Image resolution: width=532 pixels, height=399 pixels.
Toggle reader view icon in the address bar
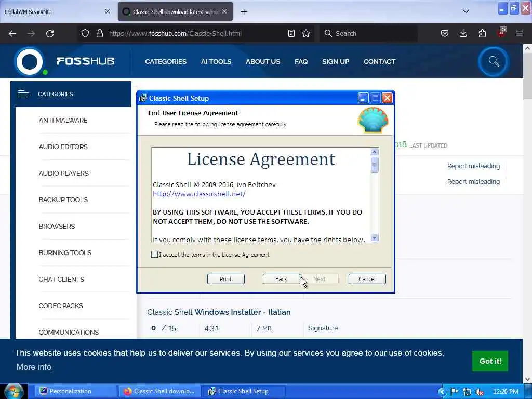click(291, 33)
